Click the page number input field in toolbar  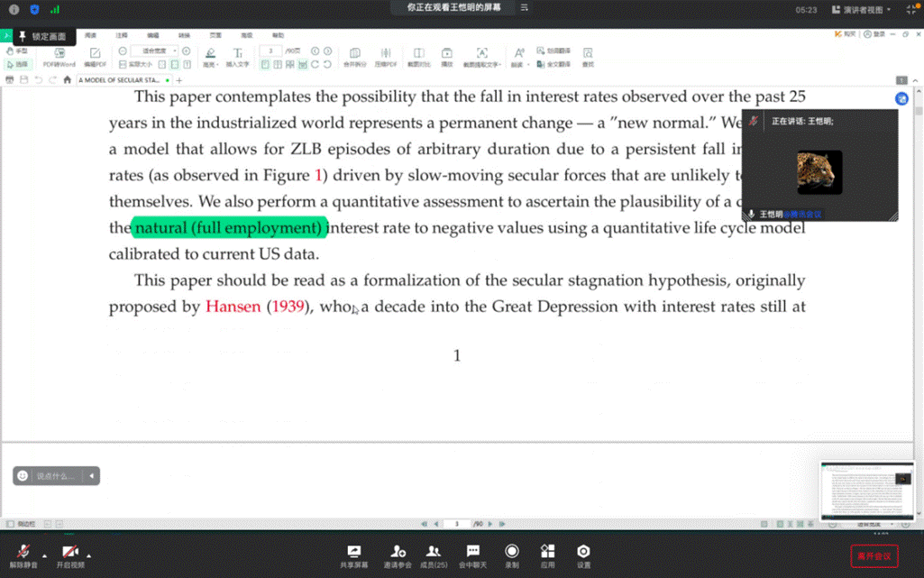[x=271, y=51]
